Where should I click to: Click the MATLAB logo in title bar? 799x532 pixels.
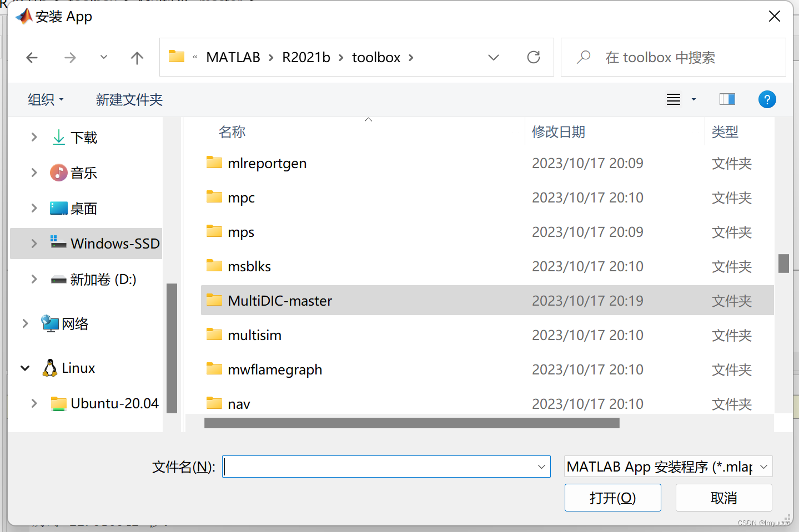pos(24,17)
